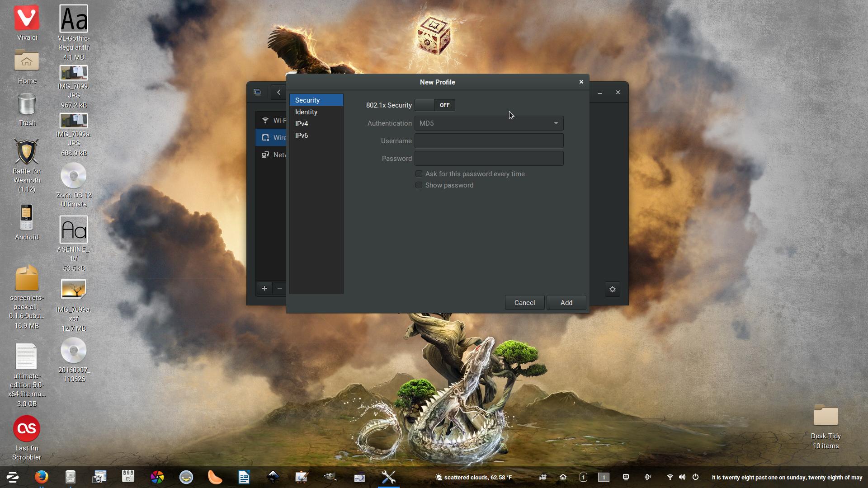Viewport: 868px width, 488px height.
Task: Open the Zorin start menu icon
Action: pyautogui.click(x=13, y=477)
